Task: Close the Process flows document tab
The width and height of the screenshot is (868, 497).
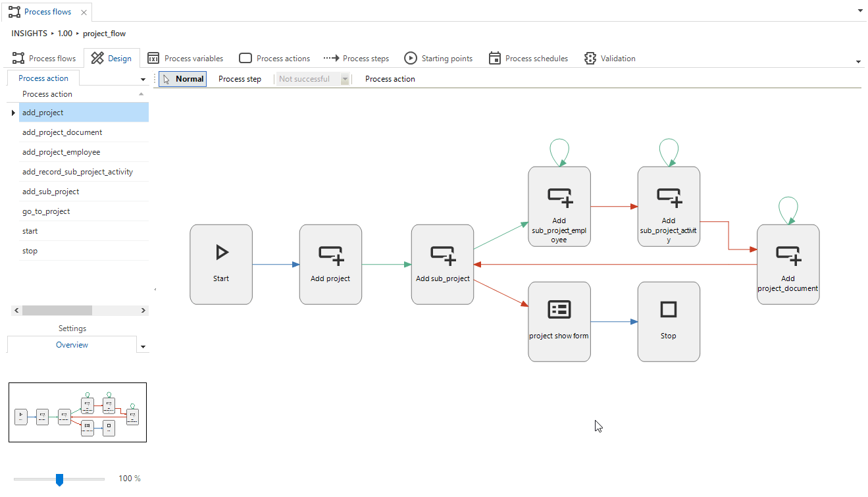Action: [x=84, y=13]
